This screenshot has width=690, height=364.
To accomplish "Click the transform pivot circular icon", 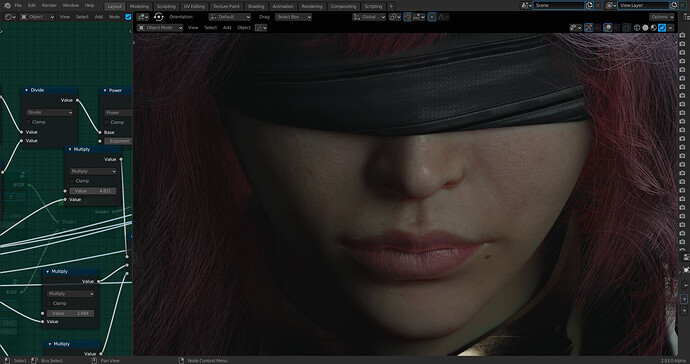I will point(158,17).
